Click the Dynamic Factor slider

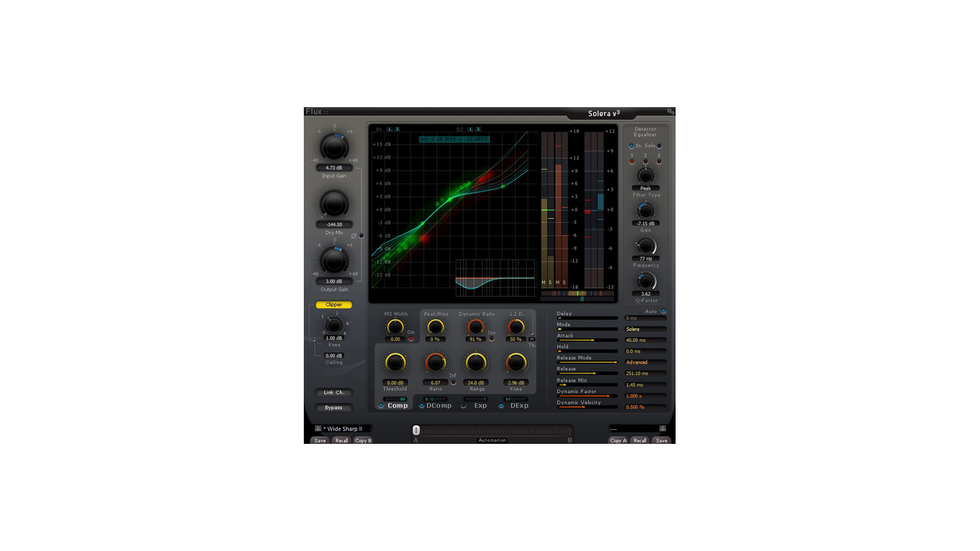pyautogui.click(x=587, y=396)
